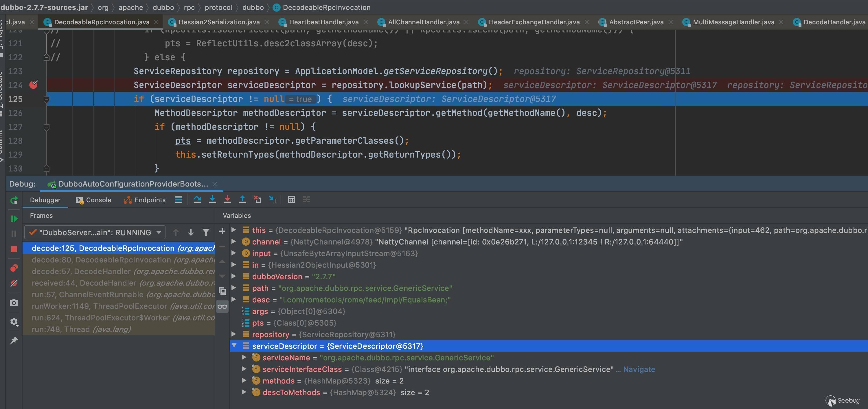Collapse code fold marker on line 125

point(47,99)
